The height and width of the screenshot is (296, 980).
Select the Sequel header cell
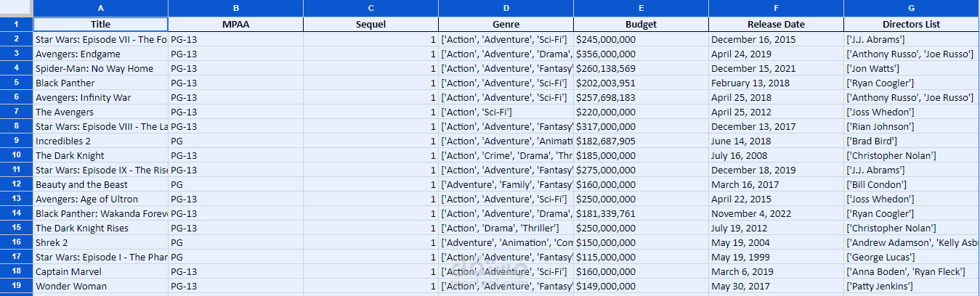[x=370, y=24]
